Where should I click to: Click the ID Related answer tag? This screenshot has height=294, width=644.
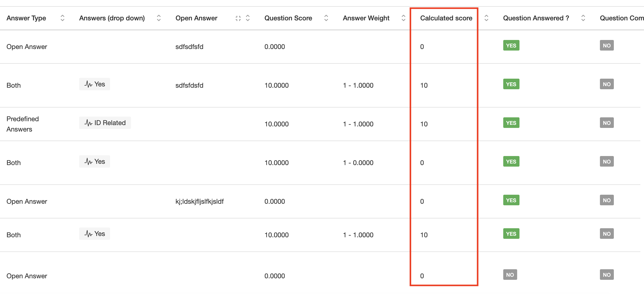tap(105, 123)
